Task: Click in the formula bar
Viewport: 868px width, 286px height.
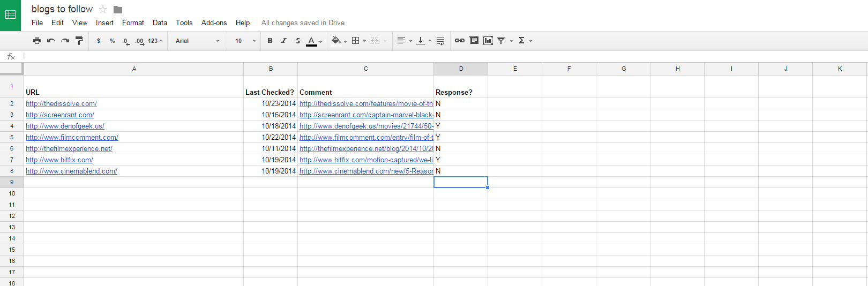Action: 445,56
